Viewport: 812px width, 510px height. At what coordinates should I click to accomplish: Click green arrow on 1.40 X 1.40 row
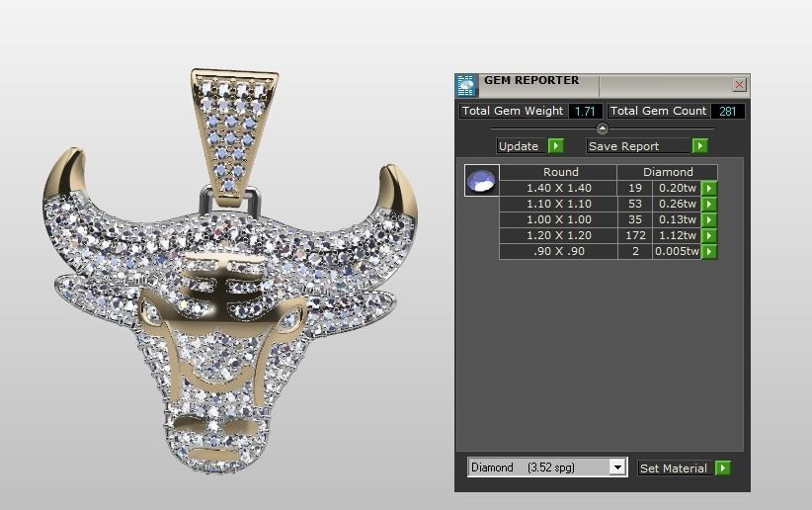coord(709,188)
